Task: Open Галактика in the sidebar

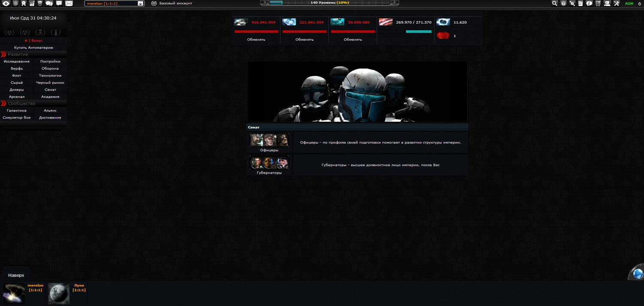Action: point(17,110)
